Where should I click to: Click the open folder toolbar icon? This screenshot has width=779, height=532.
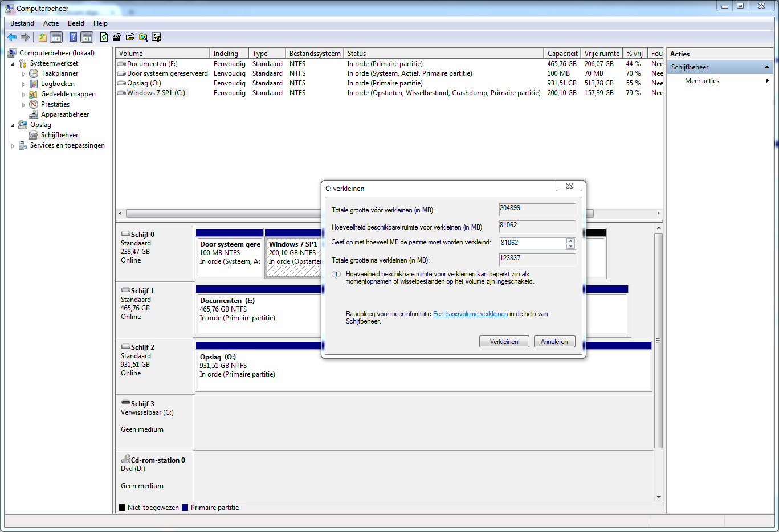(130, 37)
